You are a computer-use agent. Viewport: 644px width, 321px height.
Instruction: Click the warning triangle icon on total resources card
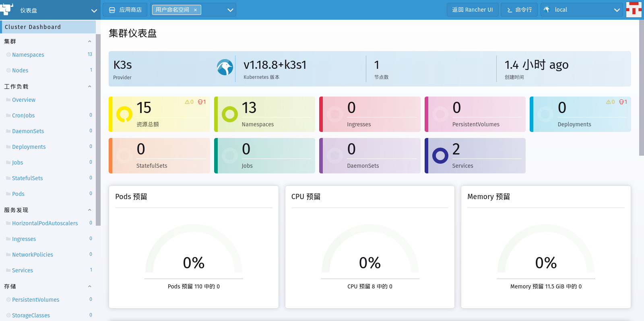tap(187, 102)
